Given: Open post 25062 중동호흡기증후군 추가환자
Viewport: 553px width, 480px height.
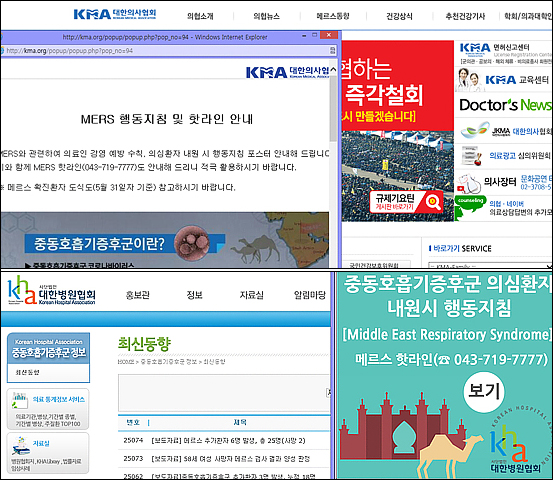Looking at the screenshot, I should pyautogui.click(x=233, y=476).
